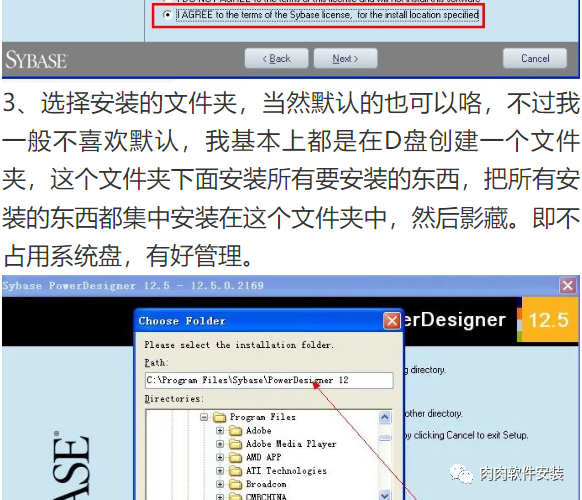Select the Adobe directory label
Screen dimensions: 582x500
tap(259, 431)
